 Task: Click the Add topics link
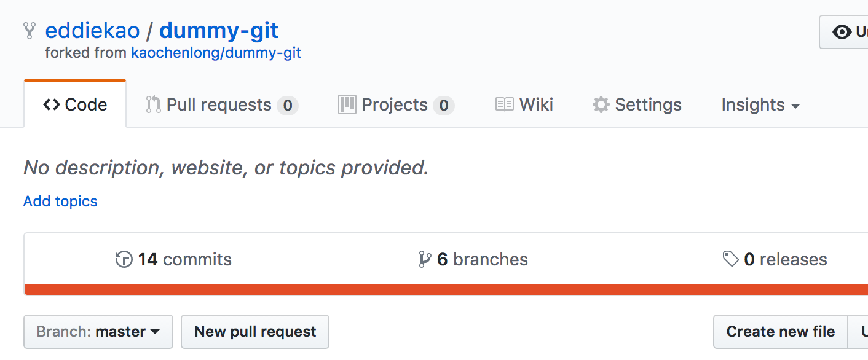tap(60, 202)
